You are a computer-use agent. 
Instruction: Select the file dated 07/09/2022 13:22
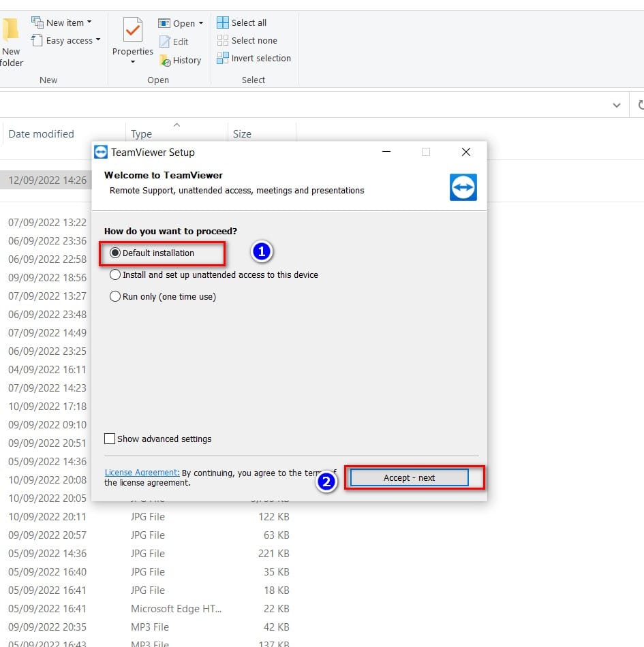click(x=48, y=223)
